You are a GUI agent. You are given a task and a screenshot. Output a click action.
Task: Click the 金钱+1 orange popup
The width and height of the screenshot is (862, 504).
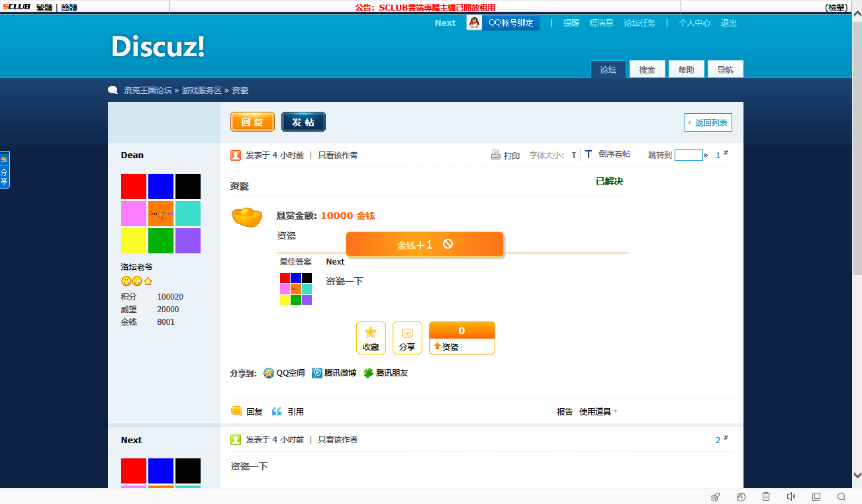[425, 244]
